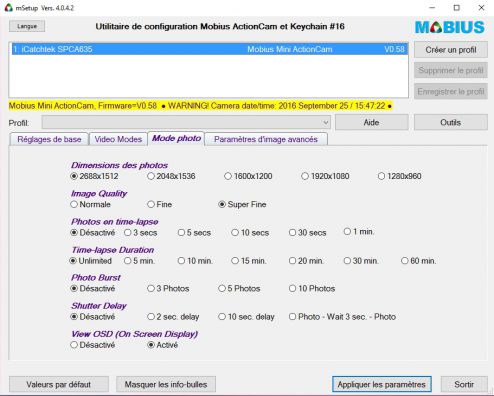Select iCatchtek SPCA635 camera entry
The height and width of the screenshot is (396, 494).
[x=209, y=49]
